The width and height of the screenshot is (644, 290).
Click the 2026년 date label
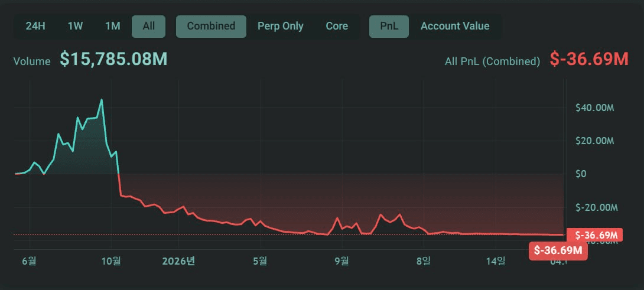point(178,261)
